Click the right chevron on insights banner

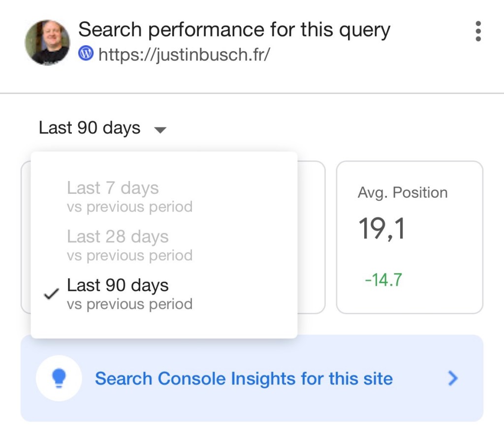pyautogui.click(x=453, y=378)
